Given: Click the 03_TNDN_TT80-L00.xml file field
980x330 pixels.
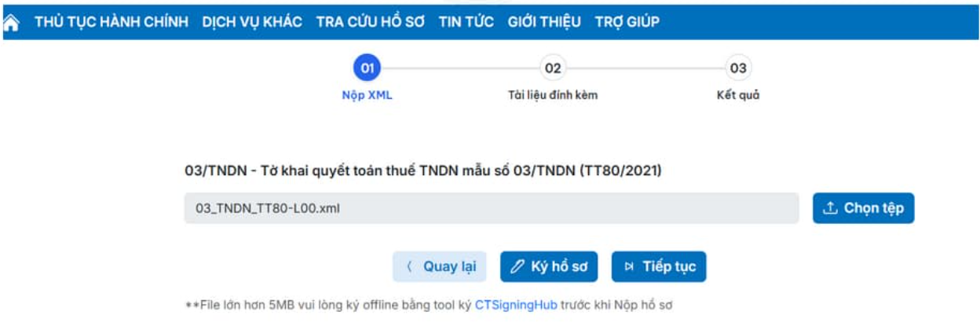Looking at the screenshot, I should tap(492, 208).
